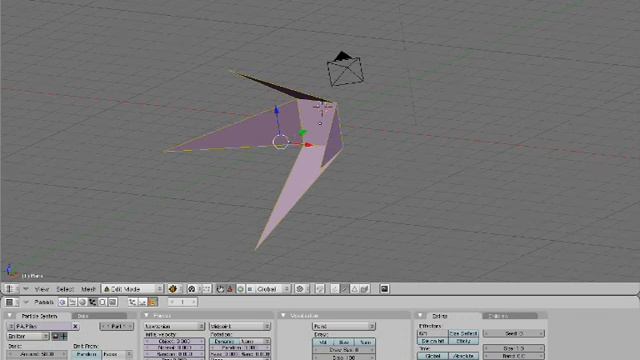Select the translate manipulator triangle icon

tap(230, 289)
